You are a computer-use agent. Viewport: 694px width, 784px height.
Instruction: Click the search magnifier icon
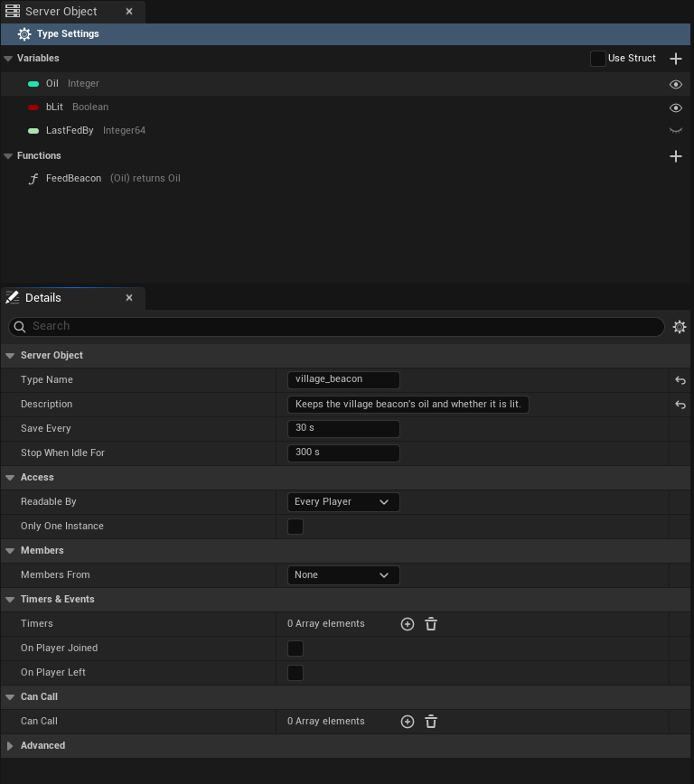tap(20, 326)
